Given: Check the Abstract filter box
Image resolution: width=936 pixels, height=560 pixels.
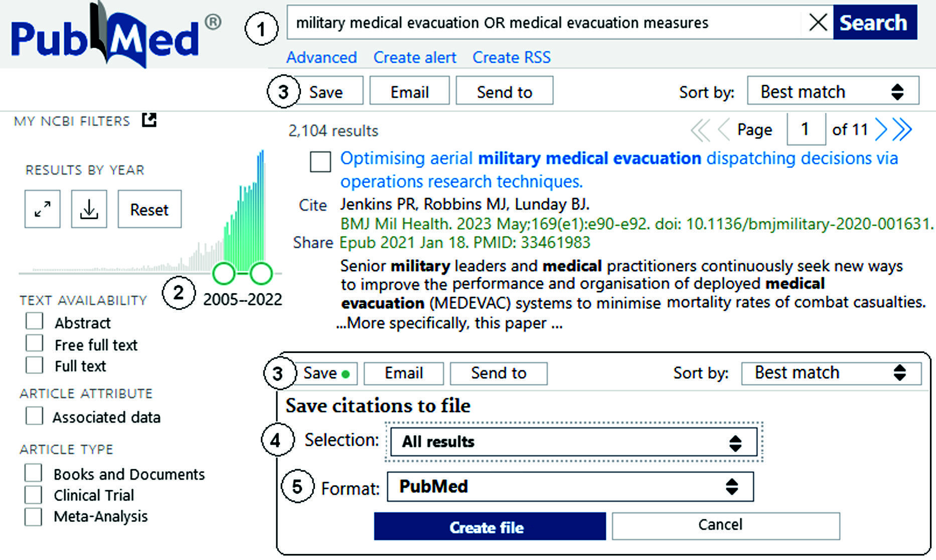Looking at the screenshot, I should coord(35,321).
